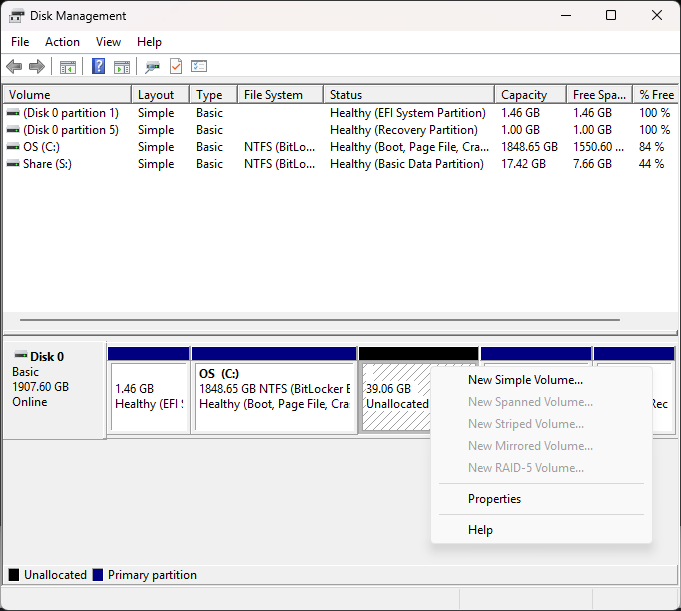681x611 pixels.
Task: Select Properties in the context menu
Action: click(541, 499)
